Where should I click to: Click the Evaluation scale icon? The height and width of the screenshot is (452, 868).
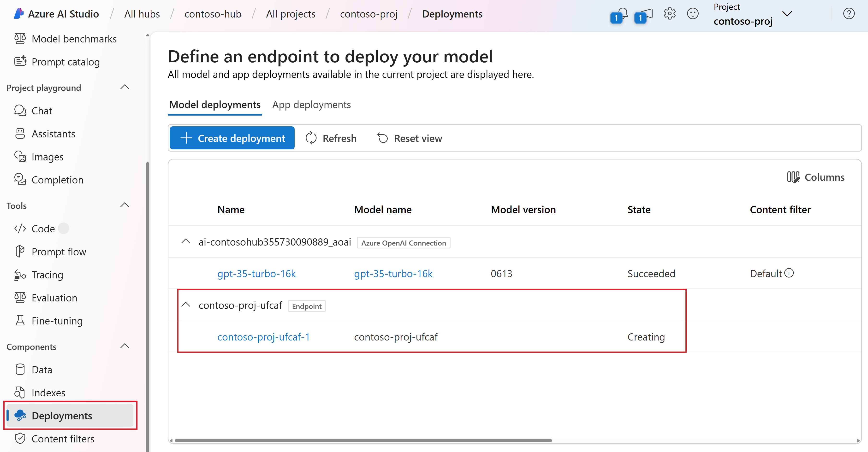[x=20, y=298]
